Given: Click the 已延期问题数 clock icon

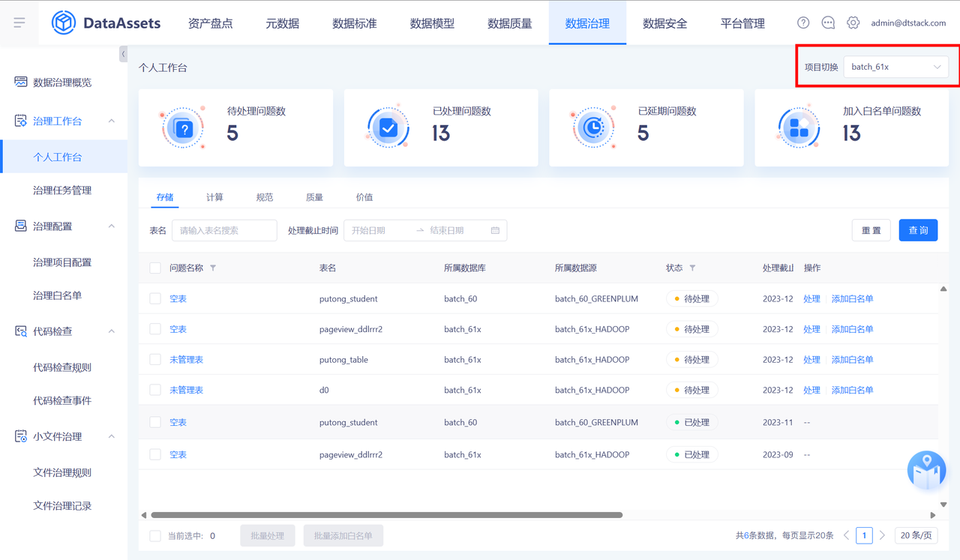Looking at the screenshot, I should tap(592, 128).
